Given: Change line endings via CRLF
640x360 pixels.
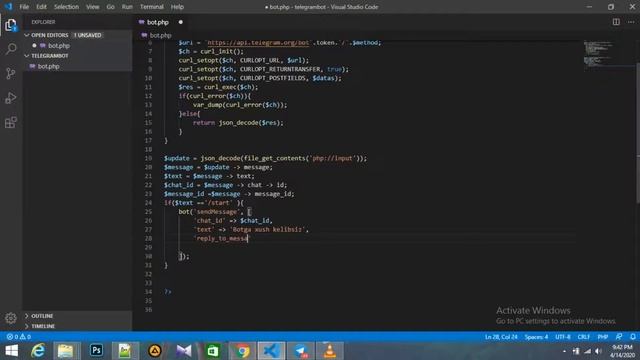Looking at the screenshot, I should pos(584,337).
